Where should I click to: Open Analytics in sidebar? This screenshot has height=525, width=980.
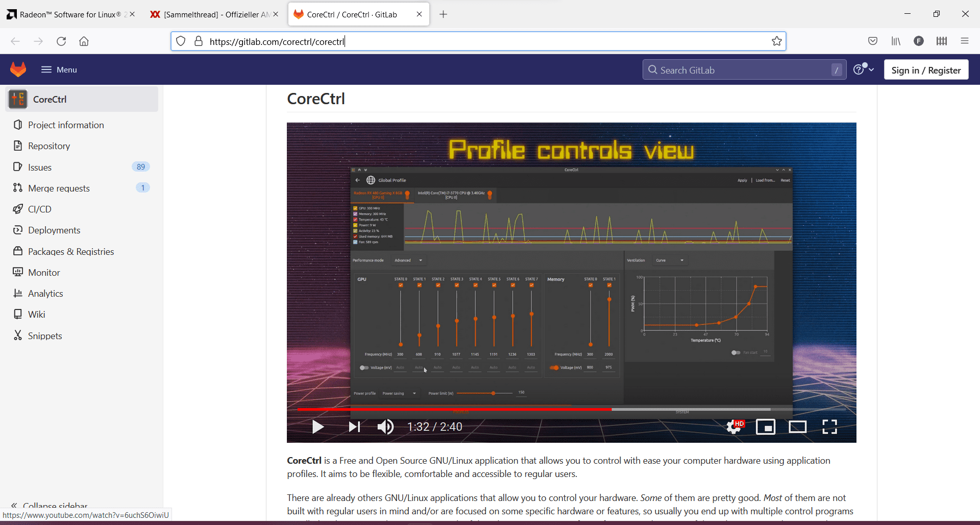(45, 294)
